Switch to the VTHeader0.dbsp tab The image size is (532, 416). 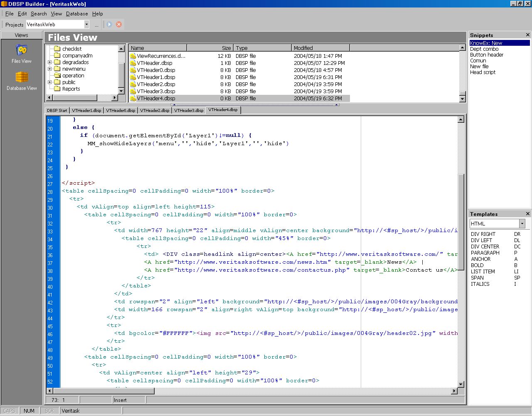pos(121,111)
